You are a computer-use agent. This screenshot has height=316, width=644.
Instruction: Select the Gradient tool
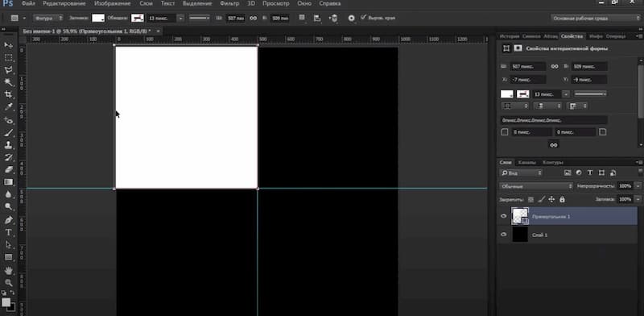point(8,182)
